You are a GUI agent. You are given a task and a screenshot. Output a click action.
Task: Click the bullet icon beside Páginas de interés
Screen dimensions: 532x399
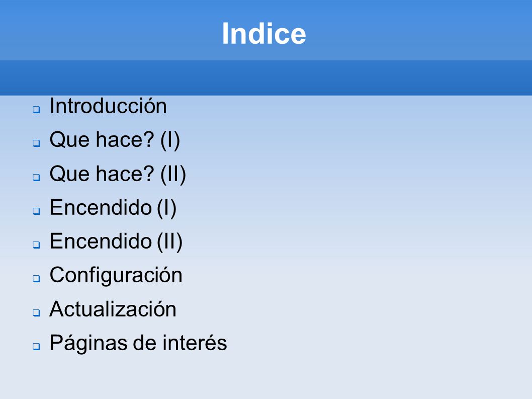click(x=36, y=346)
